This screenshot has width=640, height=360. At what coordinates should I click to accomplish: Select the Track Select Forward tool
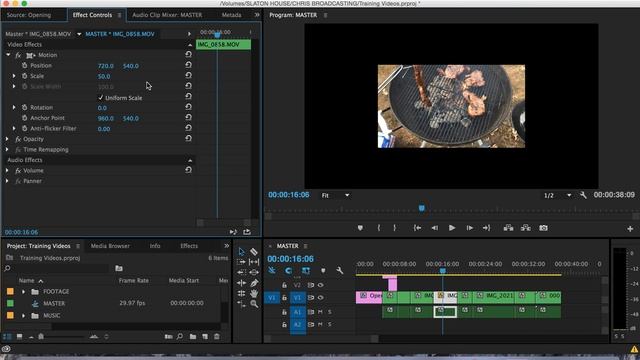(x=242, y=262)
